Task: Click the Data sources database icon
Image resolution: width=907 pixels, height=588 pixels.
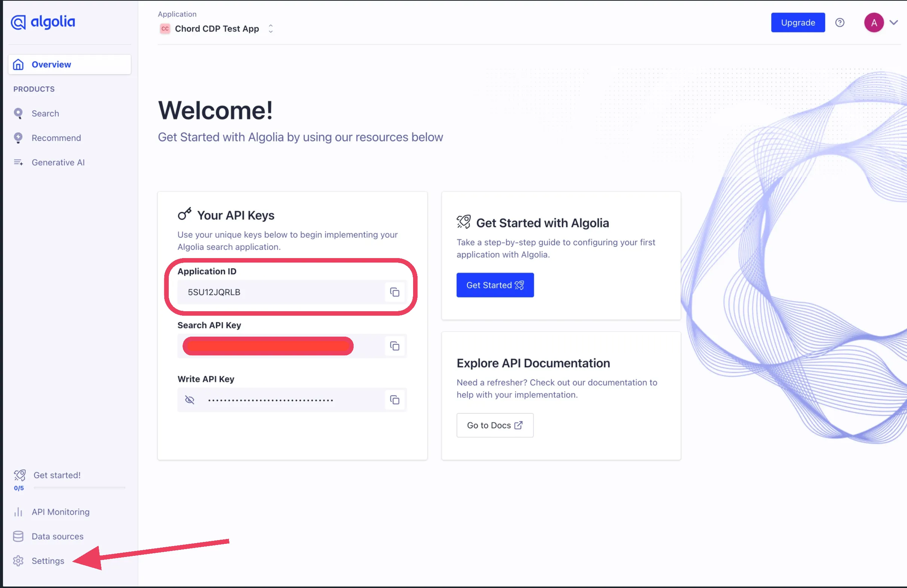Action: tap(18, 536)
